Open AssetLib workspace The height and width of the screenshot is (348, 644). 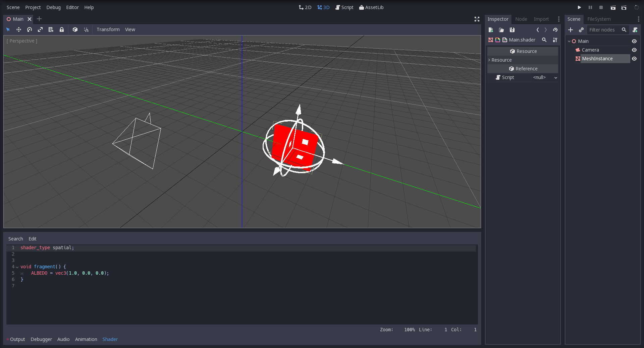371,7
